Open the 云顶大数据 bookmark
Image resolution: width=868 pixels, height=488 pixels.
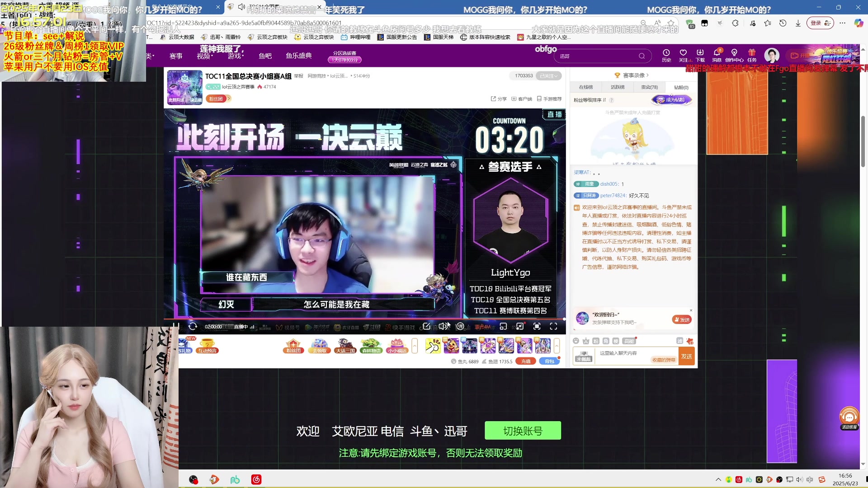(x=177, y=37)
